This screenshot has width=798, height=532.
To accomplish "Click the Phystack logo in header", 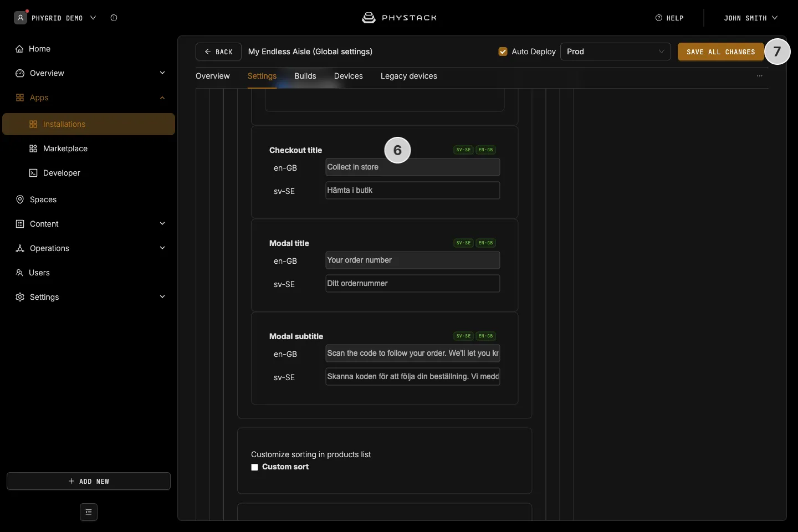I will pos(399,18).
